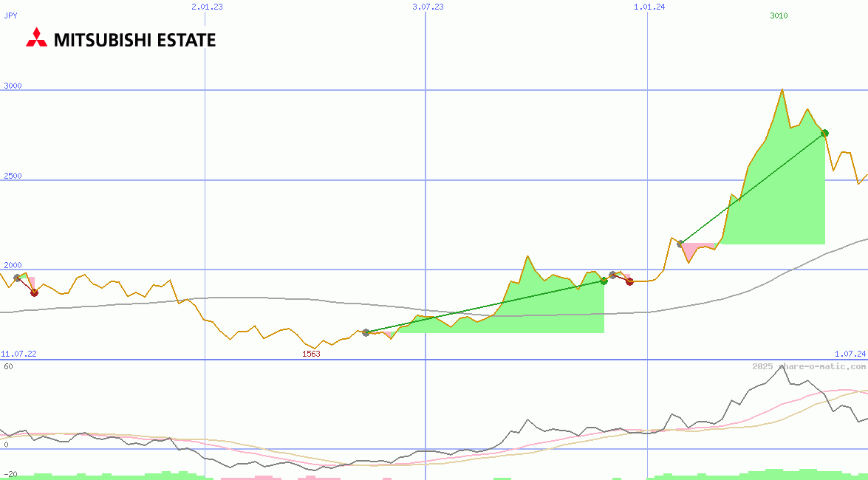Click the -20 indicator axis label

point(10,475)
